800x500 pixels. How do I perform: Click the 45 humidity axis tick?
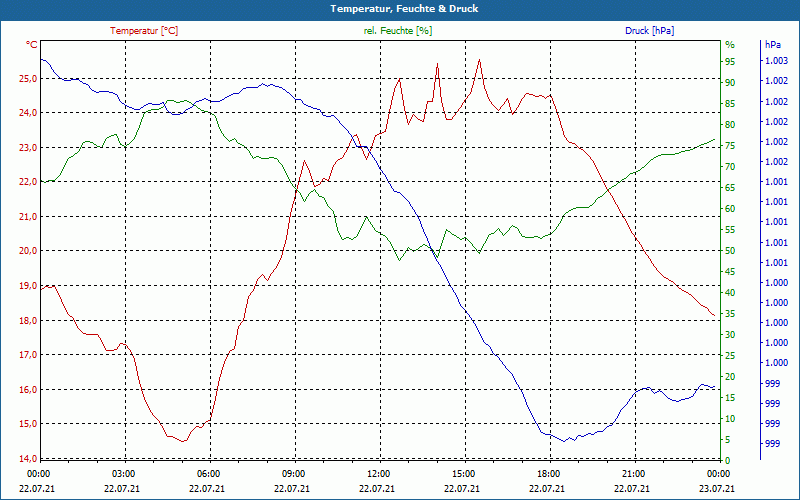730,272
